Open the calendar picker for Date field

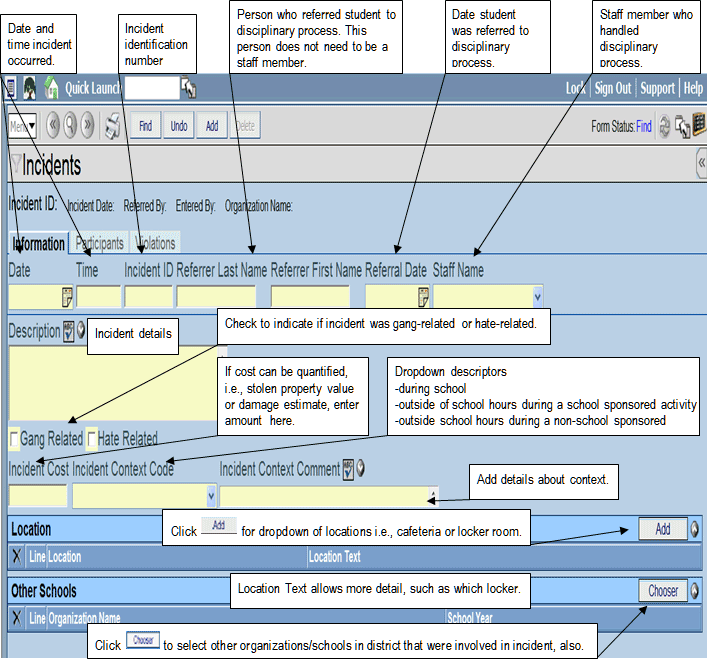pos(67,297)
